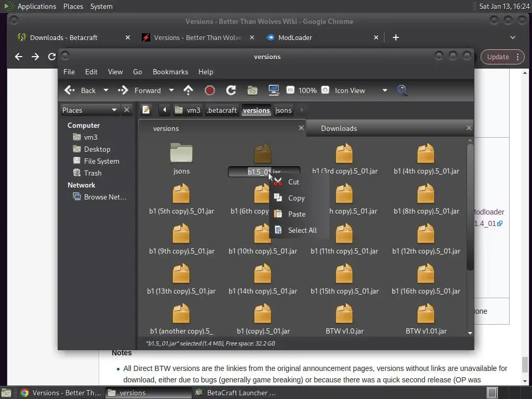Image resolution: width=532 pixels, height=399 pixels.
Task: Click .betacraft path bar button
Action: 222,110
